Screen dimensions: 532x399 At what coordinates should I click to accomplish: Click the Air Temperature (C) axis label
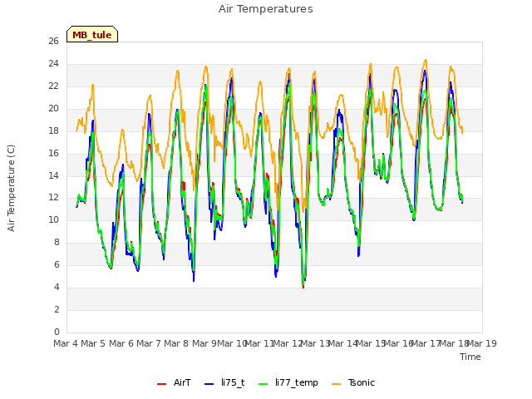coord(11,188)
